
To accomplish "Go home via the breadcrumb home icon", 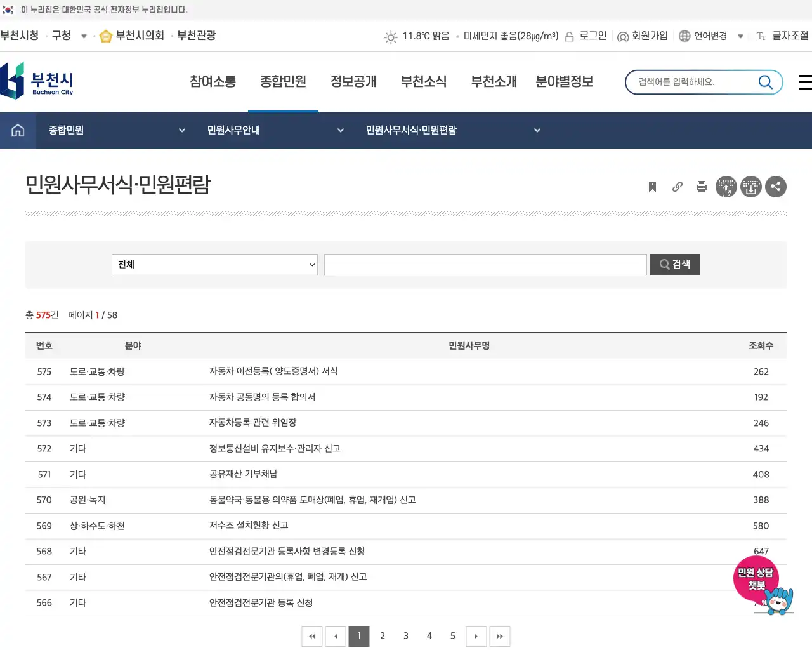I will (x=17, y=130).
